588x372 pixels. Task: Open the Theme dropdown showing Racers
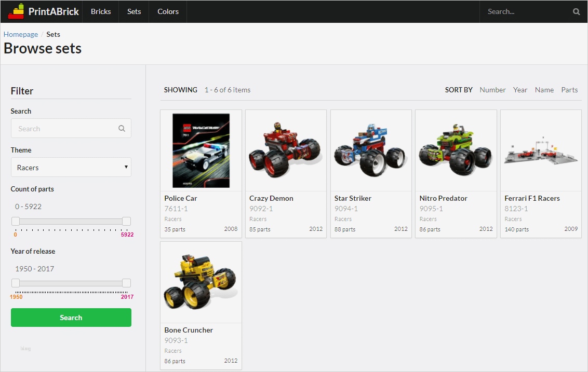[71, 168]
